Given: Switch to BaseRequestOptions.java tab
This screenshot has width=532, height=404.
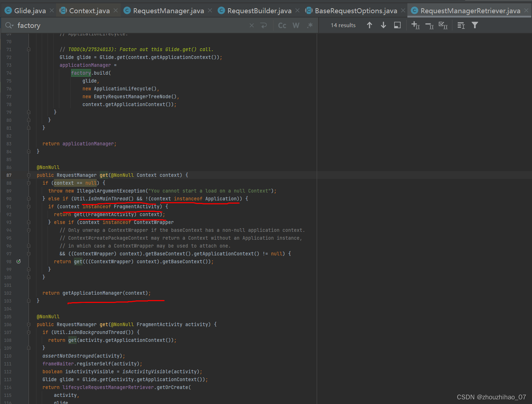Looking at the screenshot, I should (x=356, y=11).
